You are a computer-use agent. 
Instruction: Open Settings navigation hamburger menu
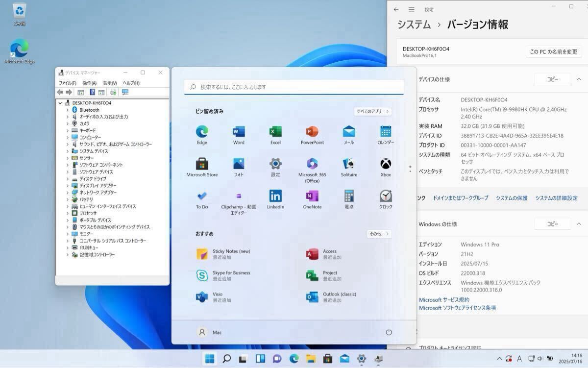412,9
